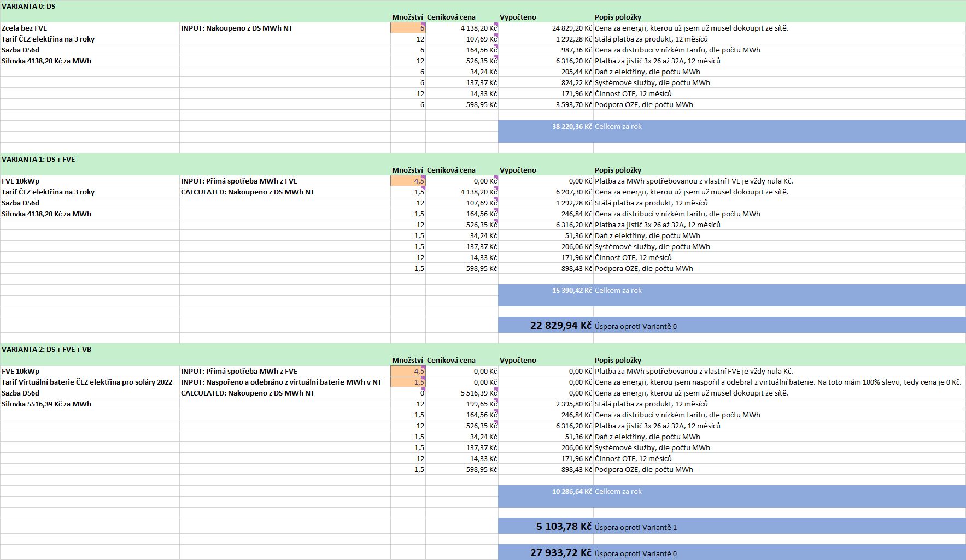Click 'Sazba D56d' cell in Varianta 2
Viewport: 966px width, 560px height.
click(x=90, y=393)
